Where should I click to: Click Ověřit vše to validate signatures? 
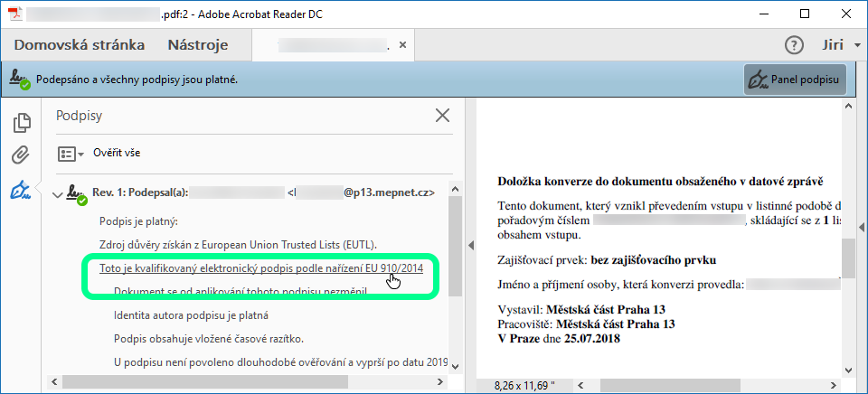coord(117,153)
